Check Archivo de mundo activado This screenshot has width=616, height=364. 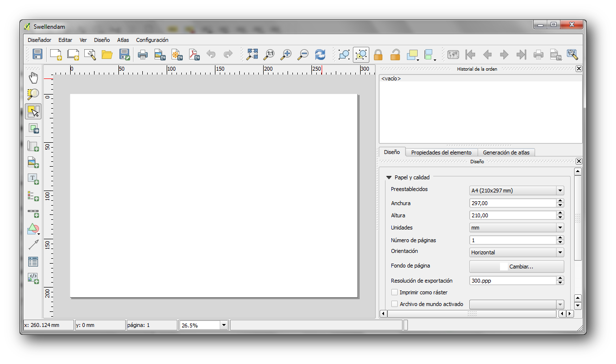(x=395, y=304)
